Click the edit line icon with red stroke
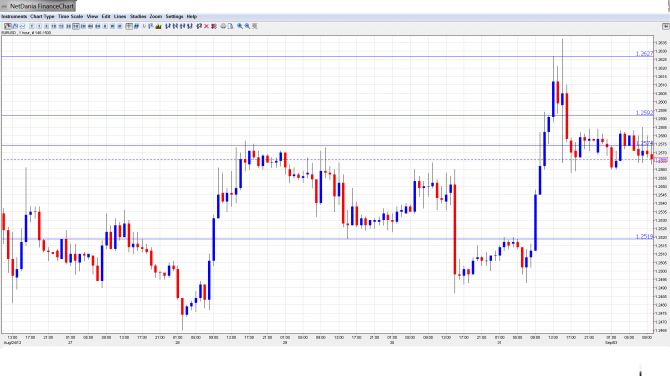The width and height of the screenshot is (670, 376). (199, 26)
